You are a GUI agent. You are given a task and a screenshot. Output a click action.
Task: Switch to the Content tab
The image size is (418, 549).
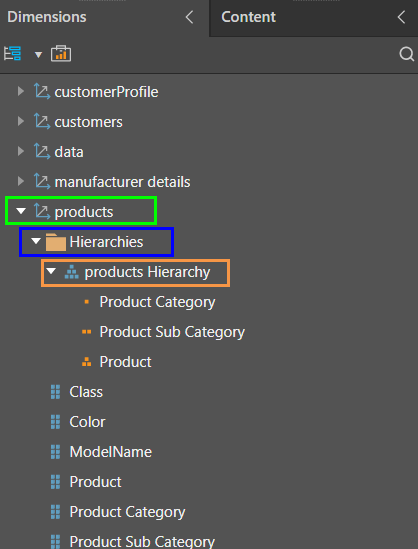[248, 17]
